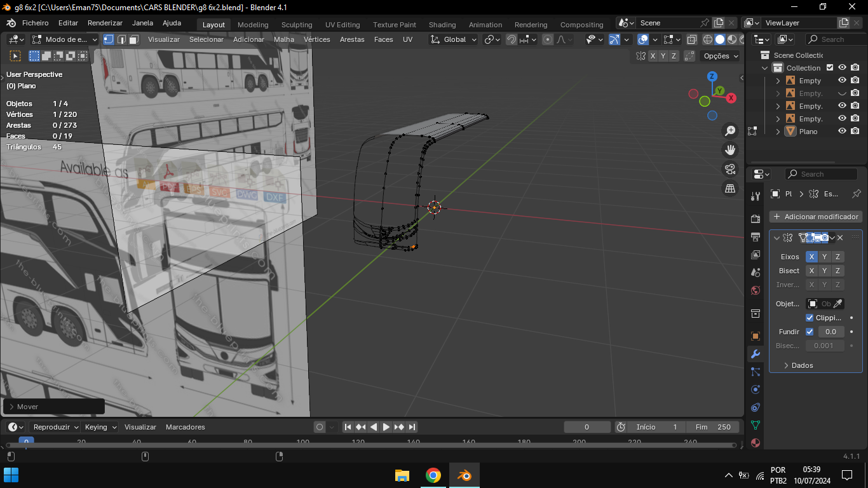Open the Editar menu
868x488 pixels.
(68, 23)
